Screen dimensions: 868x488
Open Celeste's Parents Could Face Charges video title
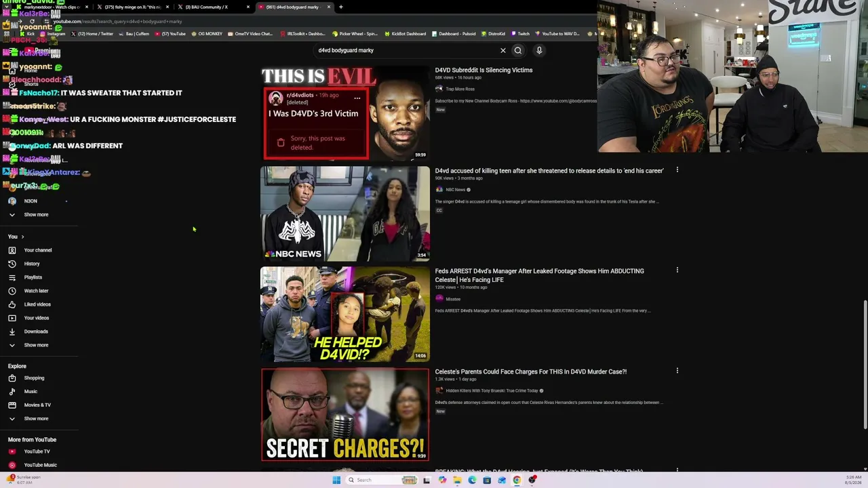(531, 371)
